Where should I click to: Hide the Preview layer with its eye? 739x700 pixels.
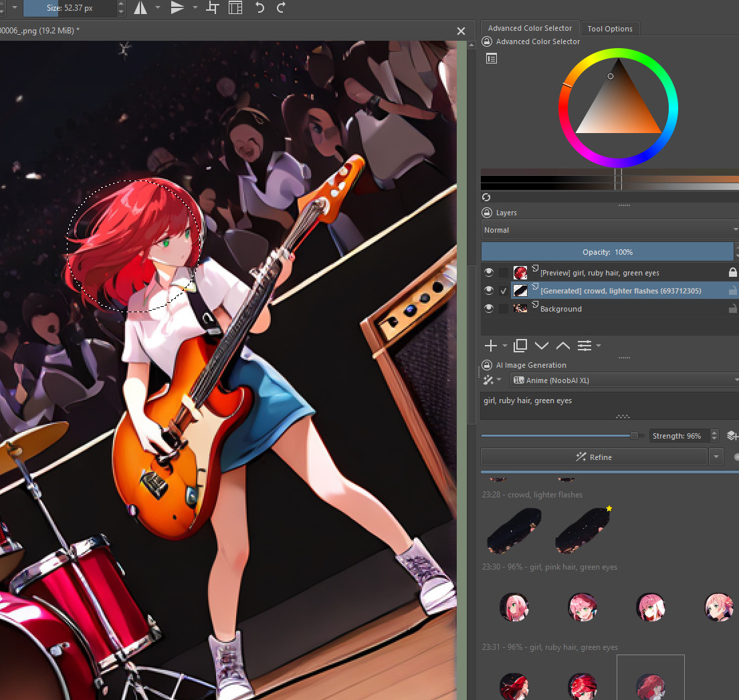coord(489,272)
